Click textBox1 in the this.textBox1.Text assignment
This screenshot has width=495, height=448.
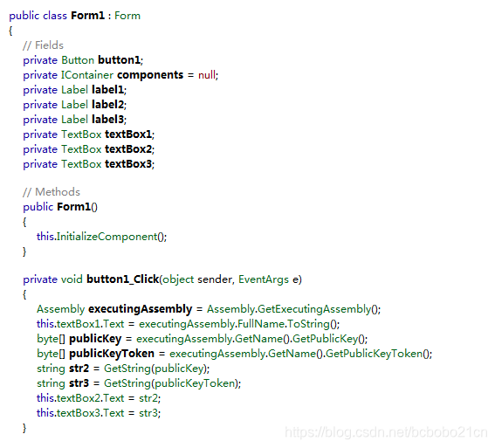pyautogui.click(x=79, y=324)
